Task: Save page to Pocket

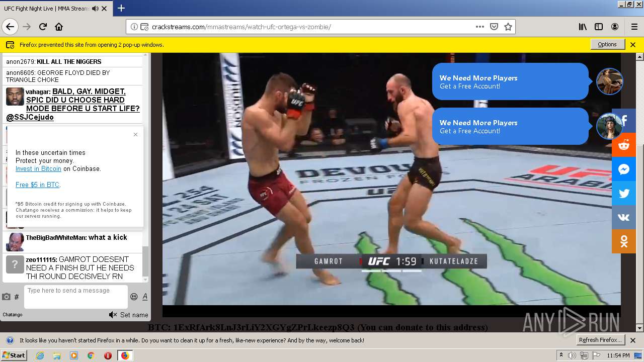Action: 494,27
